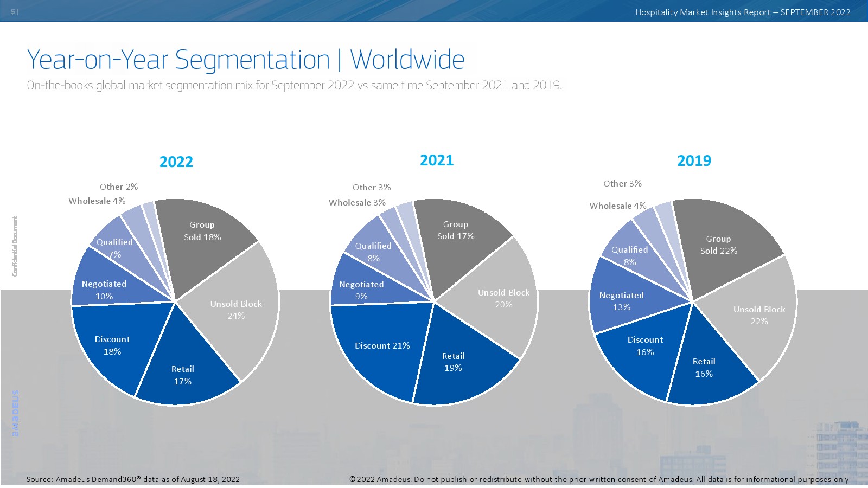Click the 2022 chart year heading
This screenshot has width=868, height=488.
point(176,162)
